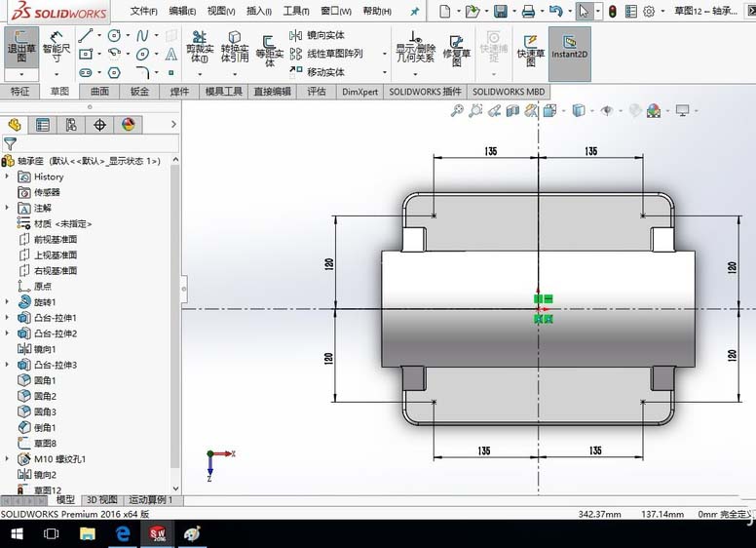Click Linear Sketch Pattern (线性草图阵列)
This screenshot has height=548, width=756.
326,54
